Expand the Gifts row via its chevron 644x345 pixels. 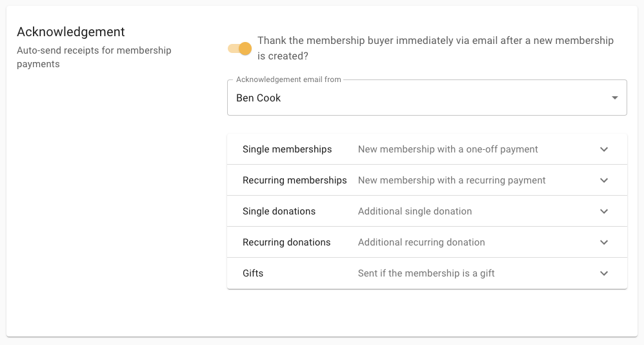click(x=604, y=273)
